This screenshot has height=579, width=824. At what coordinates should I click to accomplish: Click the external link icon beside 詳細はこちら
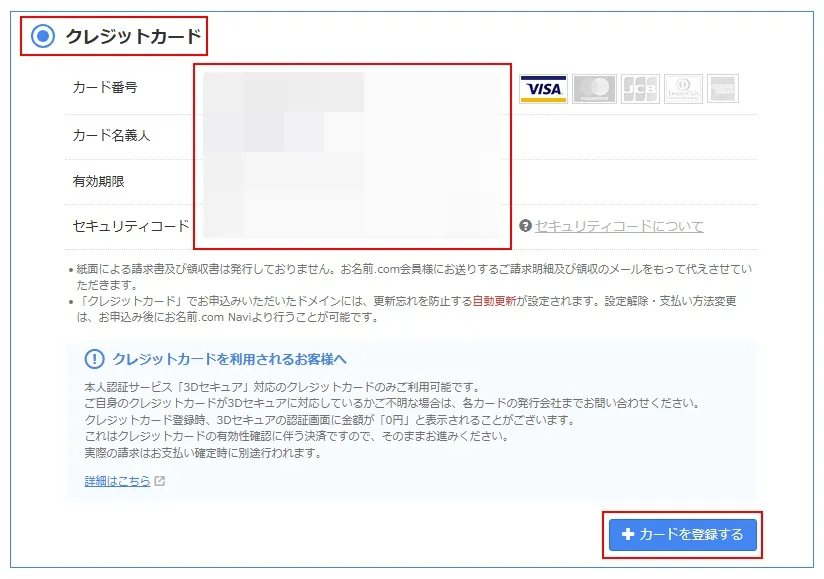(x=160, y=481)
